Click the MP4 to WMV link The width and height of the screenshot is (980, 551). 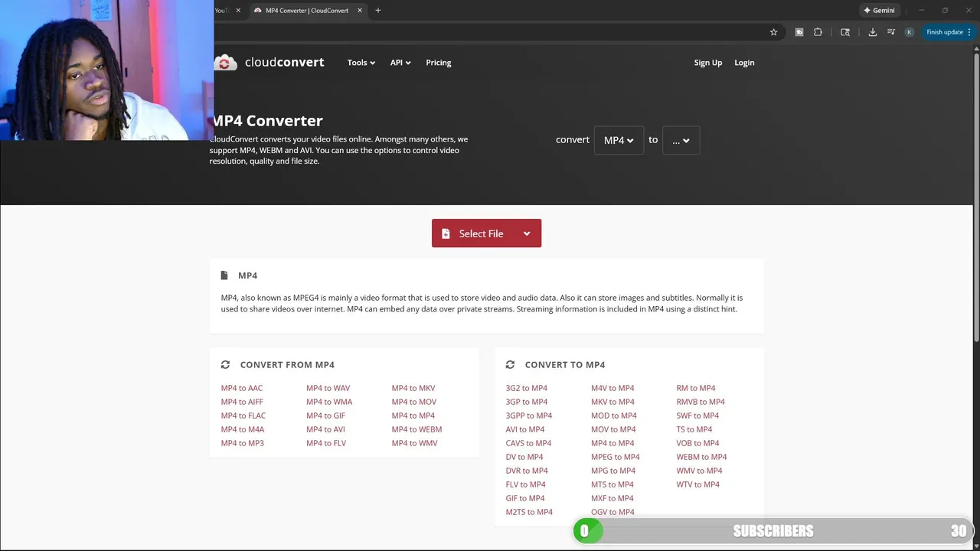tap(414, 443)
